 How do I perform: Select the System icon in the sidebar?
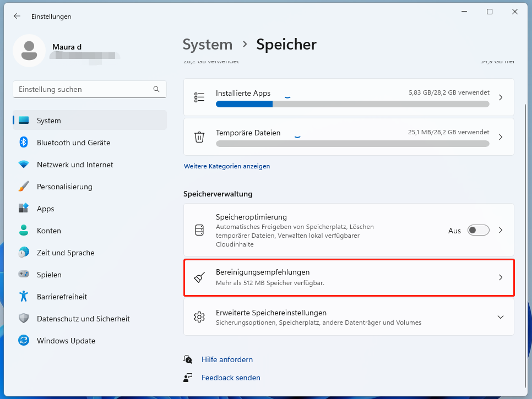pyautogui.click(x=24, y=120)
